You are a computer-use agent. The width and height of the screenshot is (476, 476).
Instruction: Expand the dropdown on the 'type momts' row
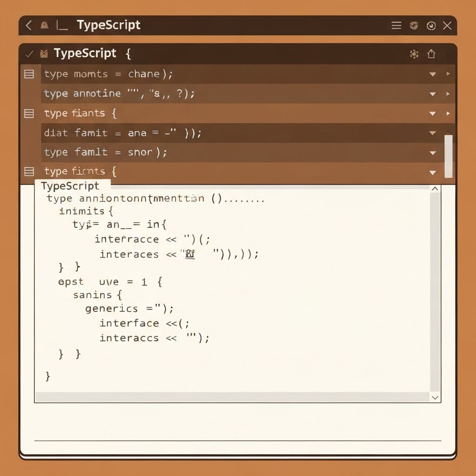[433, 73]
